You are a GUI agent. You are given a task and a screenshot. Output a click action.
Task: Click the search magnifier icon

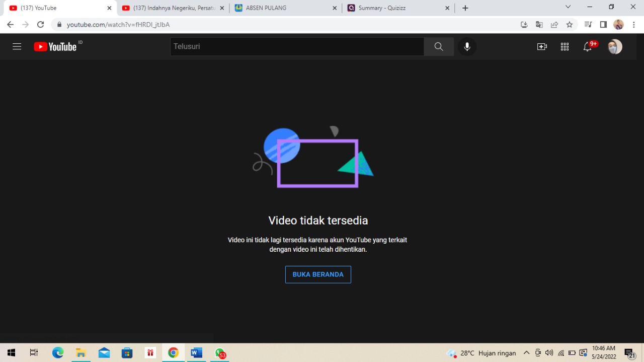[438, 46]
